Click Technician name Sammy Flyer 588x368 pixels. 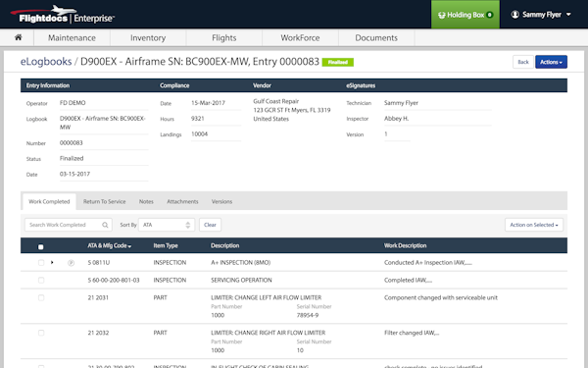tap(401, 103)
